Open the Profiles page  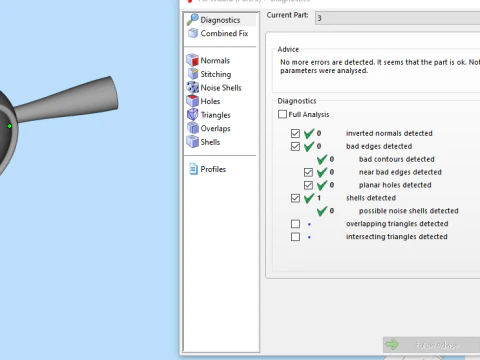tap(213, 169)
